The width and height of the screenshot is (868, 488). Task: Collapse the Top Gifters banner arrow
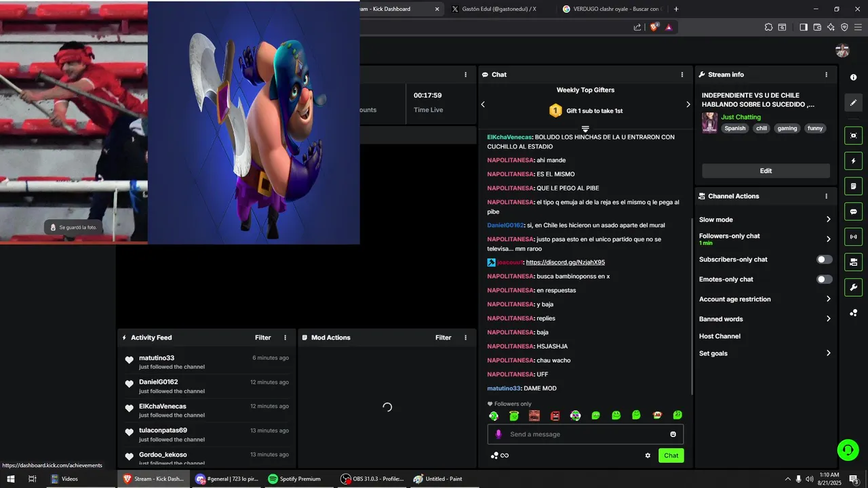click(x=585, y=129)
